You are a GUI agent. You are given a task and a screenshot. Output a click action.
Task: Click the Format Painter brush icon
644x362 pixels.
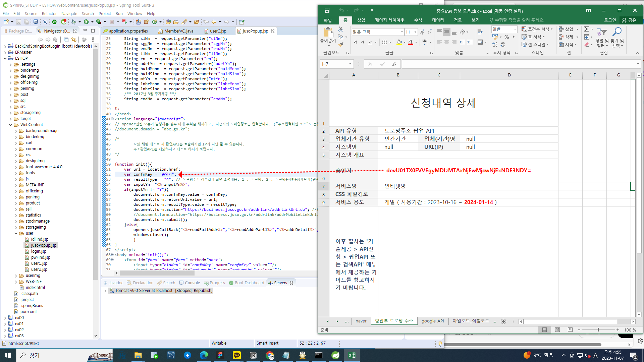pos(341,44)
